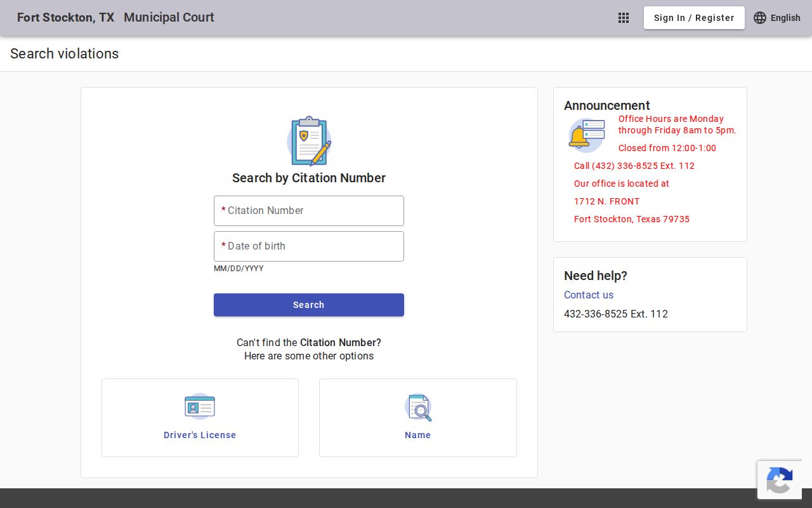The width and height of the screenshot is (812, 508).
Task: Click the MM/DD/YYYY format hint
Action: click(x=239, y=269)
